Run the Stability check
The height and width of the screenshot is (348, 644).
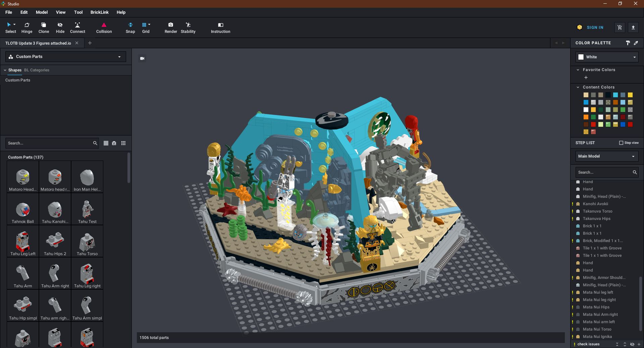(x=188, y=28)
